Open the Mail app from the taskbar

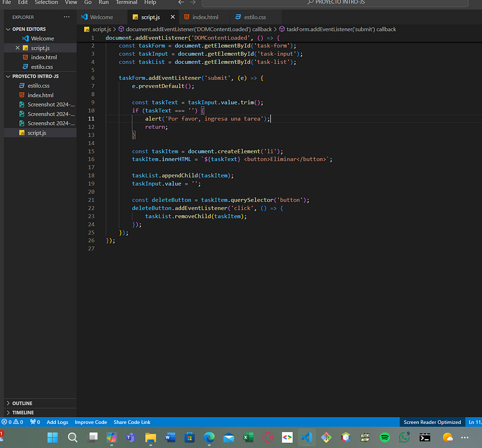pyautogui.click(x=229, y=437)
